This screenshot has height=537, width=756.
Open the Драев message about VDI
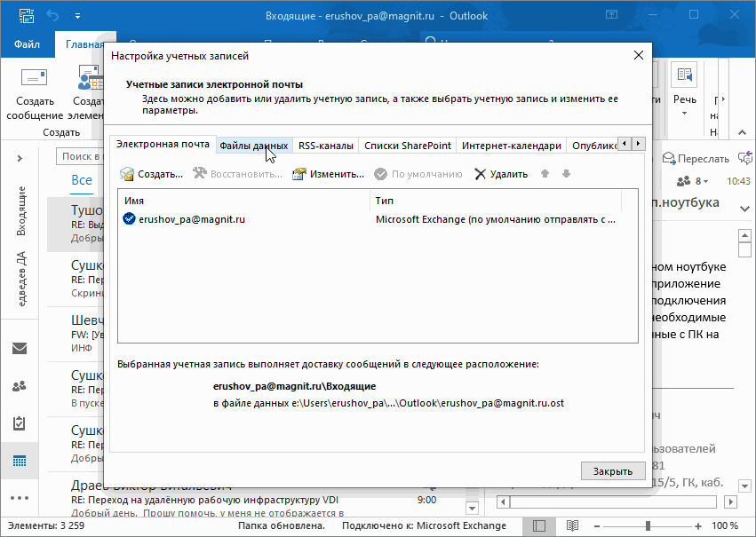(x=256, y=500)
